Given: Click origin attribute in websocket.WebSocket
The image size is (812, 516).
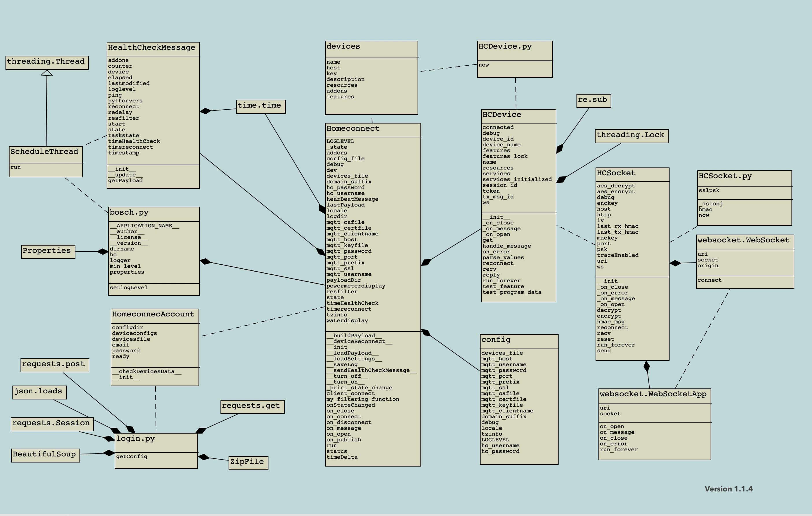Looking at the screenshot, I should click(x=708, y=266).
